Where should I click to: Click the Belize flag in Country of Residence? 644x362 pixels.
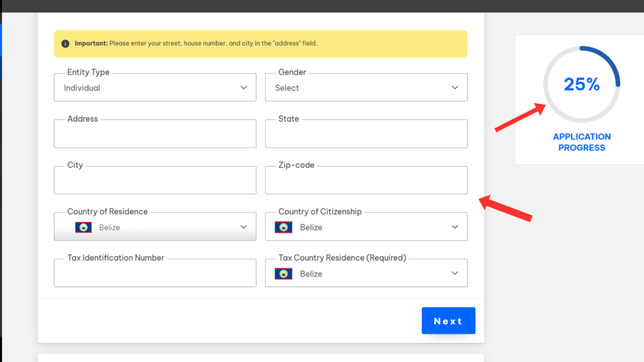84,228
